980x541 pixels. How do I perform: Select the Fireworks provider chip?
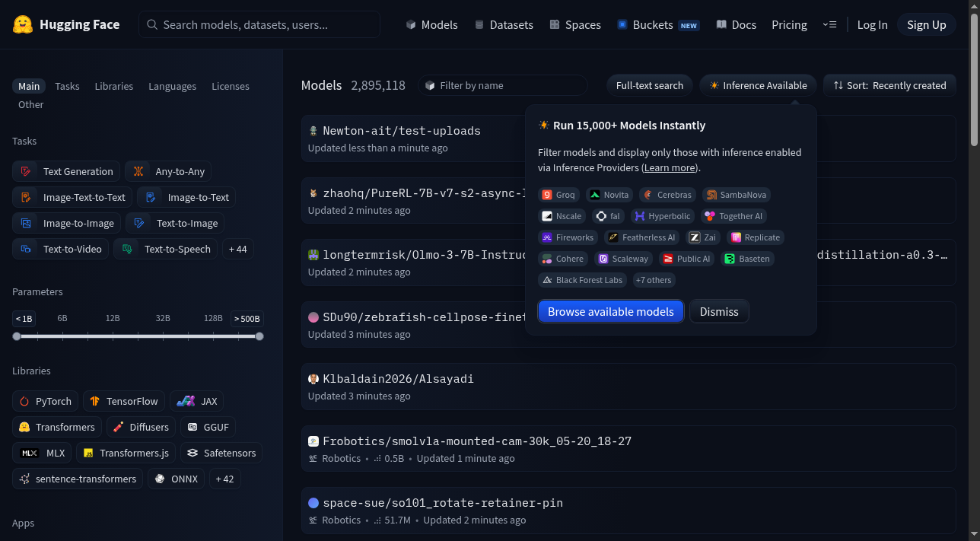tap(568, 237)
